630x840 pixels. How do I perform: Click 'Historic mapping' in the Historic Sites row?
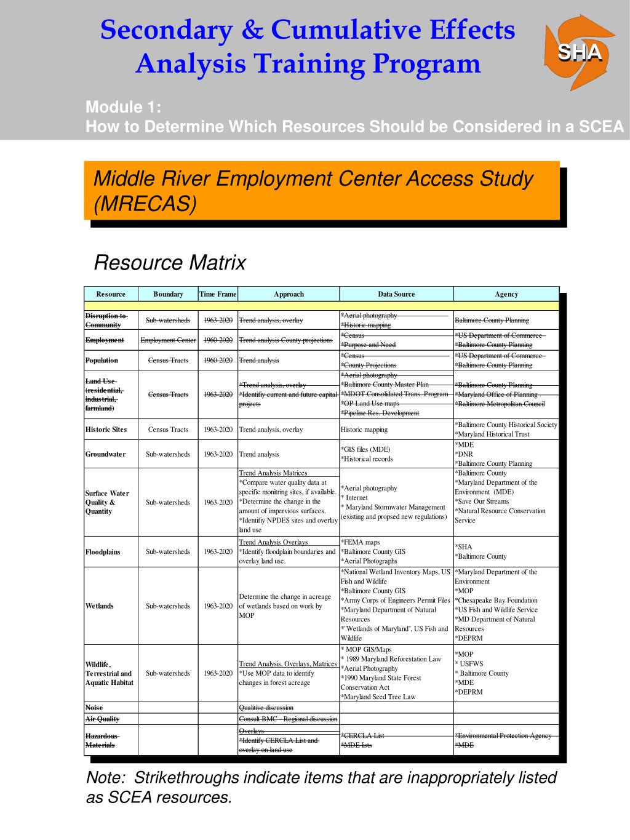[364, 430]
